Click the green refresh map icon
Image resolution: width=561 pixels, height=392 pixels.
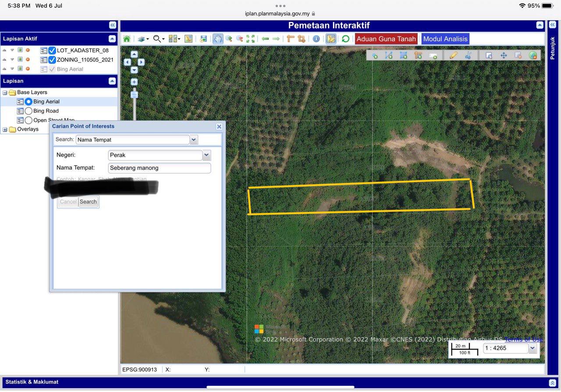pyautogui.click(x=345, y=39)
